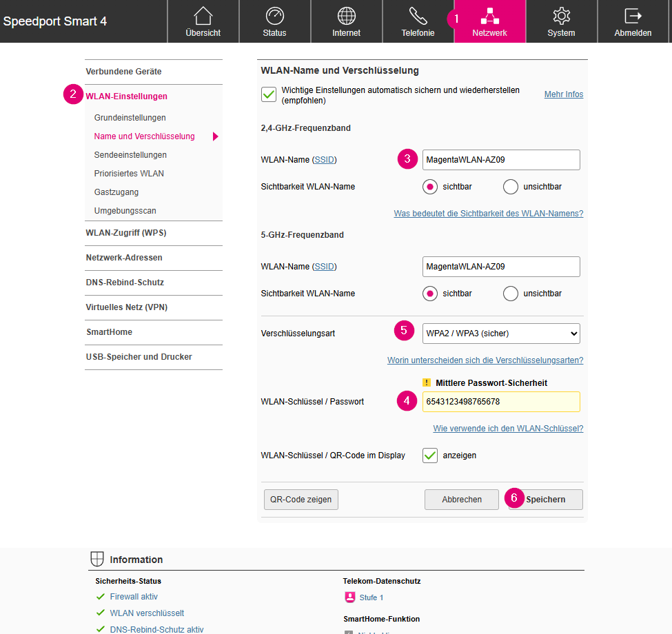Expand Netzwerk-Adressen sidebar section
672x634 pixels.
(x=124, y=258)
